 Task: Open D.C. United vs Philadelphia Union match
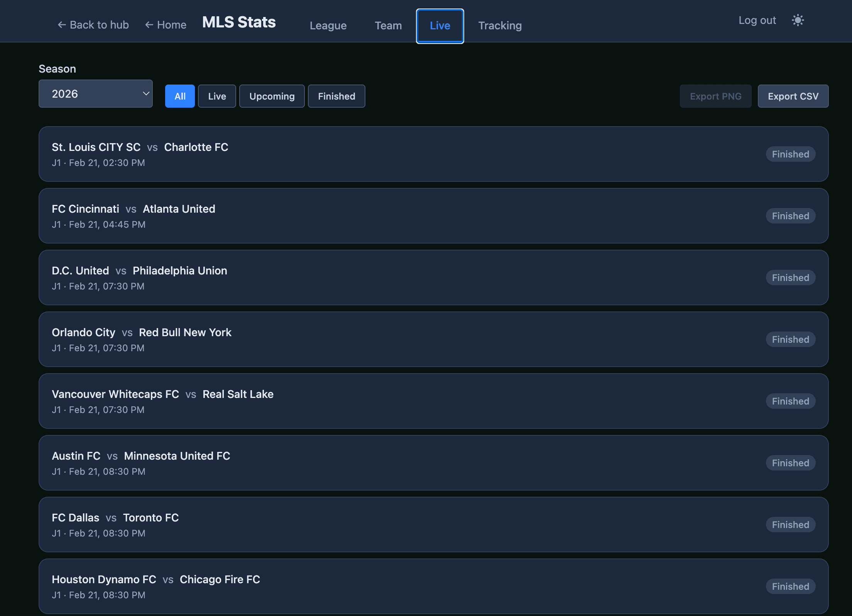click(x=433, y=278)
